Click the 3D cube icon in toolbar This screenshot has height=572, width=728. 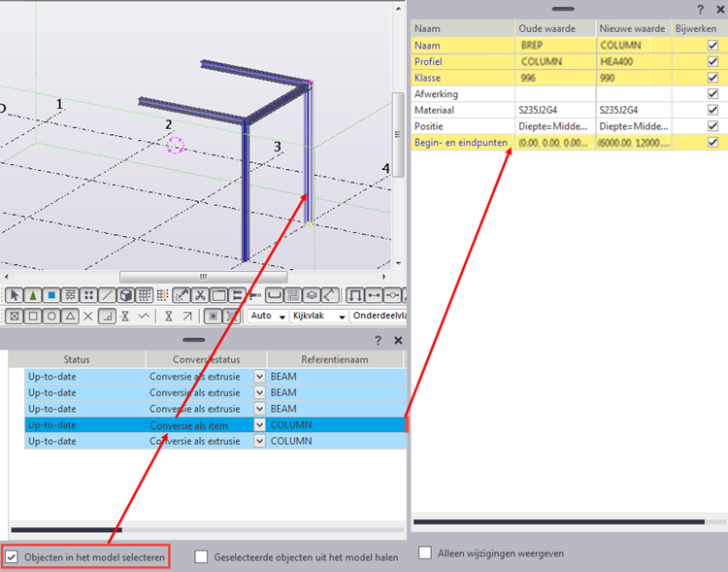125,295
